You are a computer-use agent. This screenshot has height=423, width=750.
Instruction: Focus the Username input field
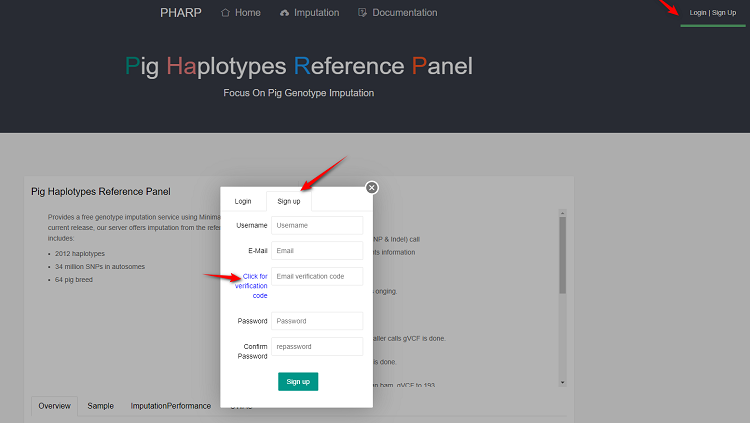pyautogui.click(x=316, y=225)
